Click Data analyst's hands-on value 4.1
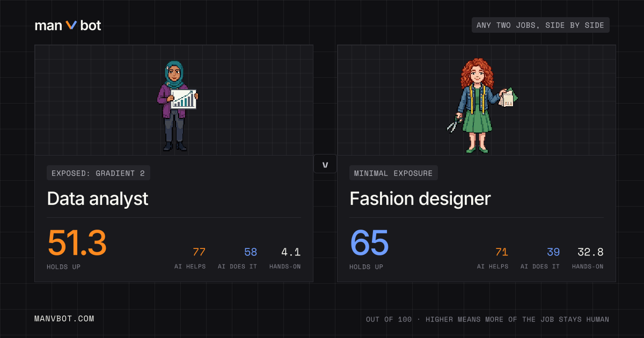This screenshot has height=338, width=644. (x=291, y=252)
